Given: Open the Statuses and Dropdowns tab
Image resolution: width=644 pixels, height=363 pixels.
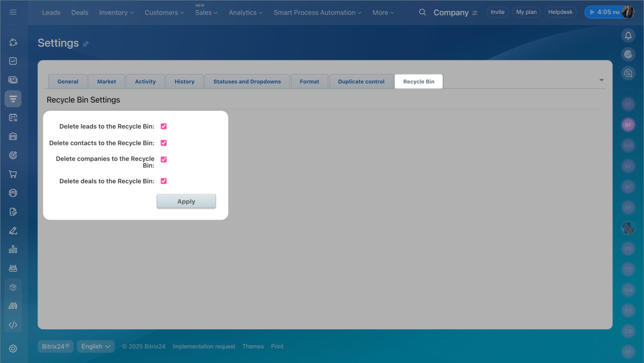Looking at the screenshot, I should (247, 82).
